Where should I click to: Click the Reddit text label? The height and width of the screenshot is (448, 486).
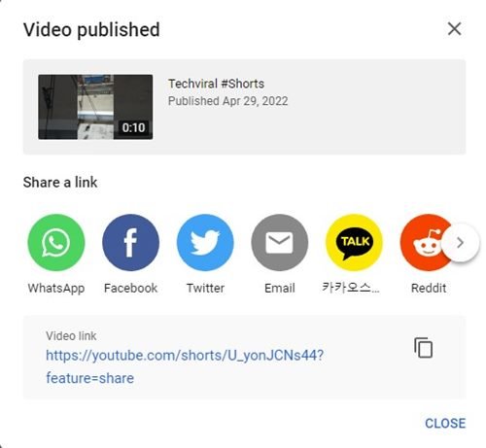click(x=429, y=288)
